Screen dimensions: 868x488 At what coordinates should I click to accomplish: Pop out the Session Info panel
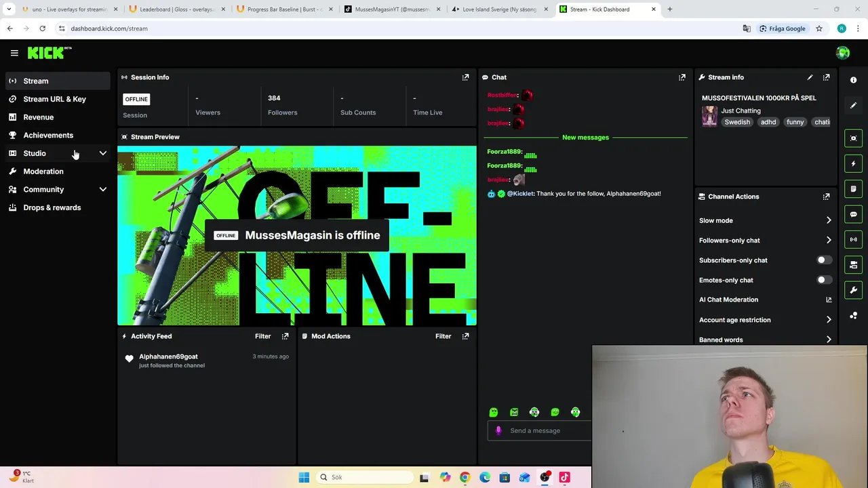[x=465, y=77]
